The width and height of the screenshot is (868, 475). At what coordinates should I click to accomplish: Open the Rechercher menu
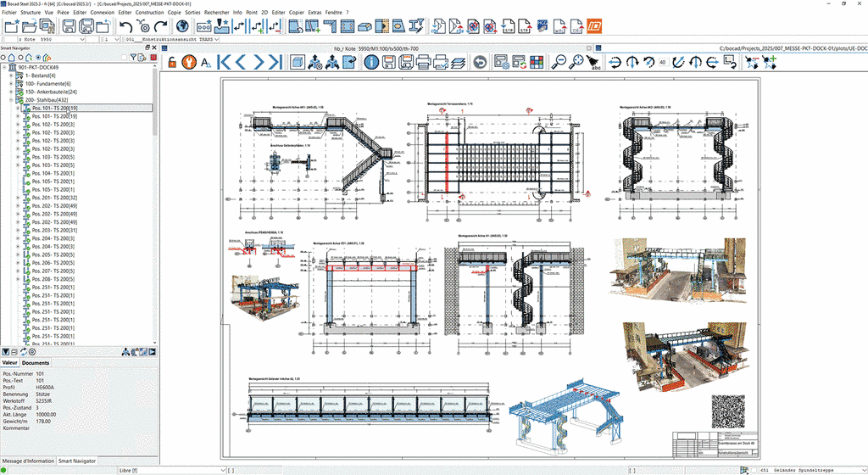(216, 12)
